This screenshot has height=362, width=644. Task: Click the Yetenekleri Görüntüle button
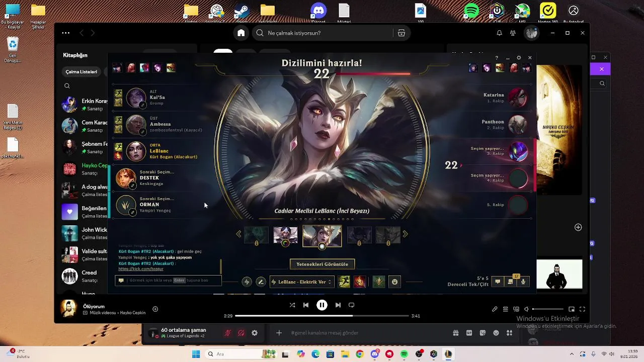click(322, 264)
